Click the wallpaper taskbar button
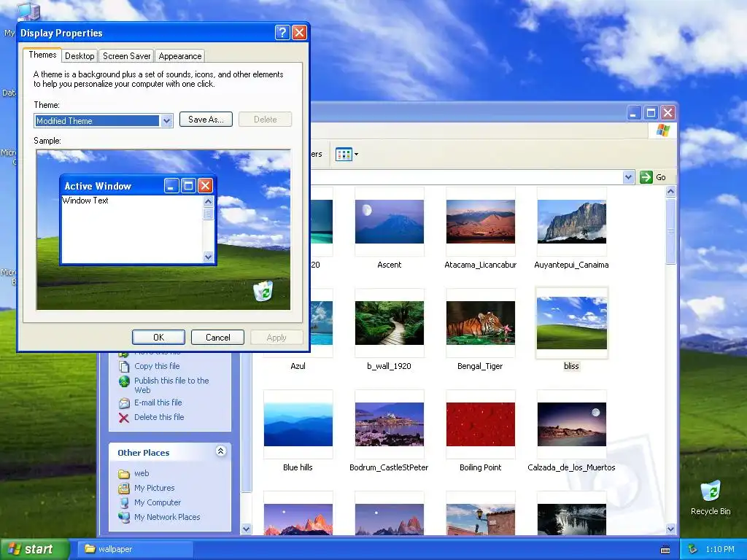 136,549
